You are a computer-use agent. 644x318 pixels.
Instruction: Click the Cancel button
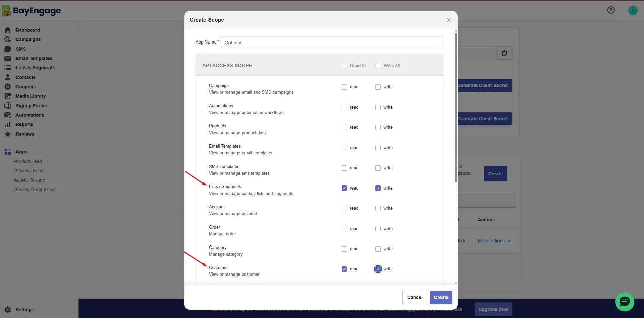(x=415, y=297)
